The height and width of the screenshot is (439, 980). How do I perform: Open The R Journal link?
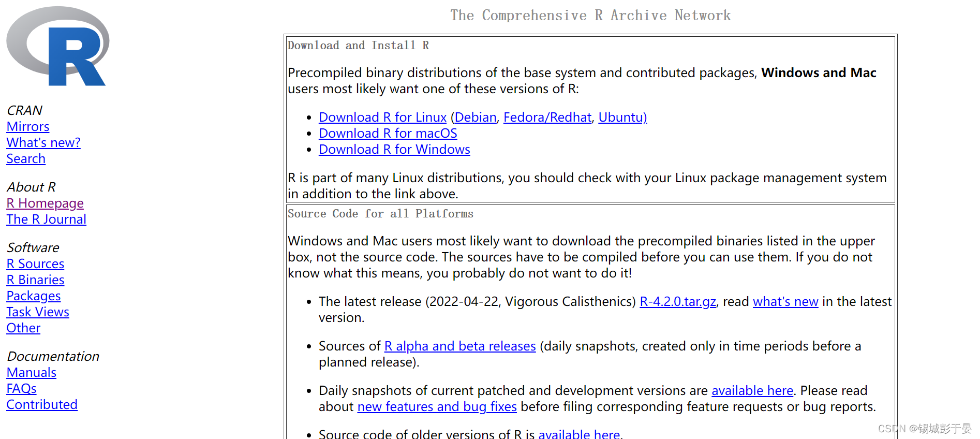point(47,220)
